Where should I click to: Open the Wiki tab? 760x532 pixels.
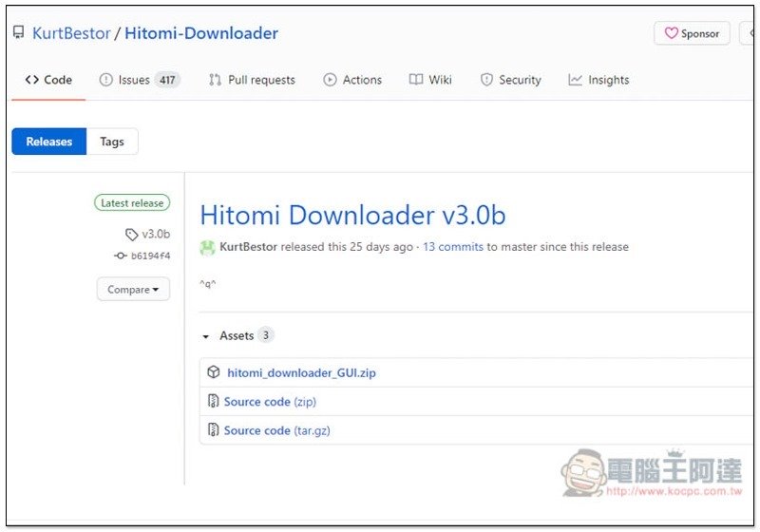[x=430, y=80]
